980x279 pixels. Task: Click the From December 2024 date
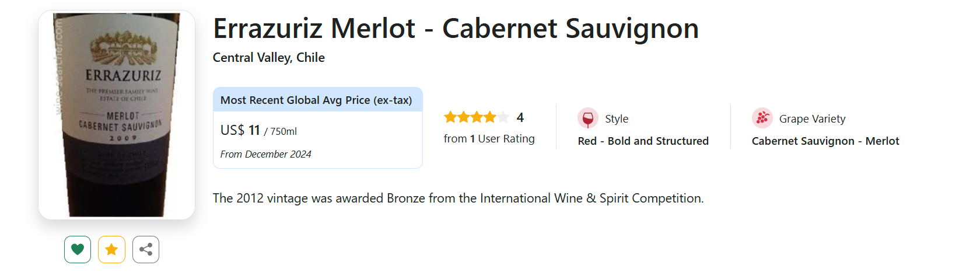[x=265, y=154]
